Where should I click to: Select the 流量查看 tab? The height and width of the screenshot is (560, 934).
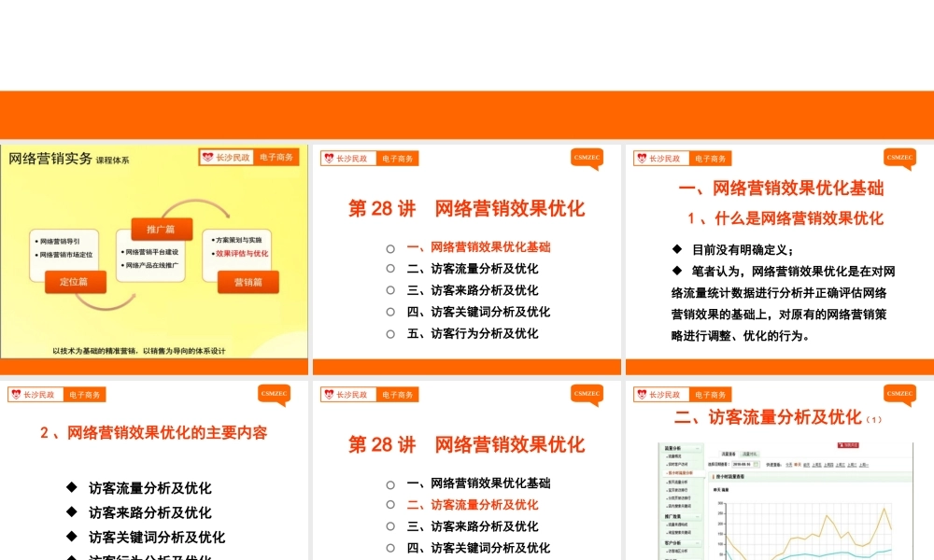coord(727,453)
